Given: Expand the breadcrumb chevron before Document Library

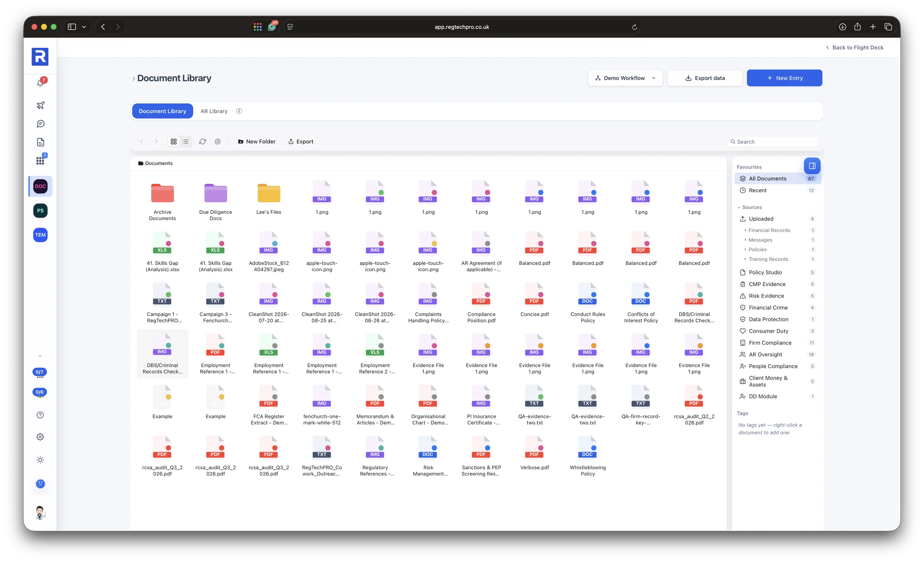Looking at the screenshot, I should (x=134, y=78).
